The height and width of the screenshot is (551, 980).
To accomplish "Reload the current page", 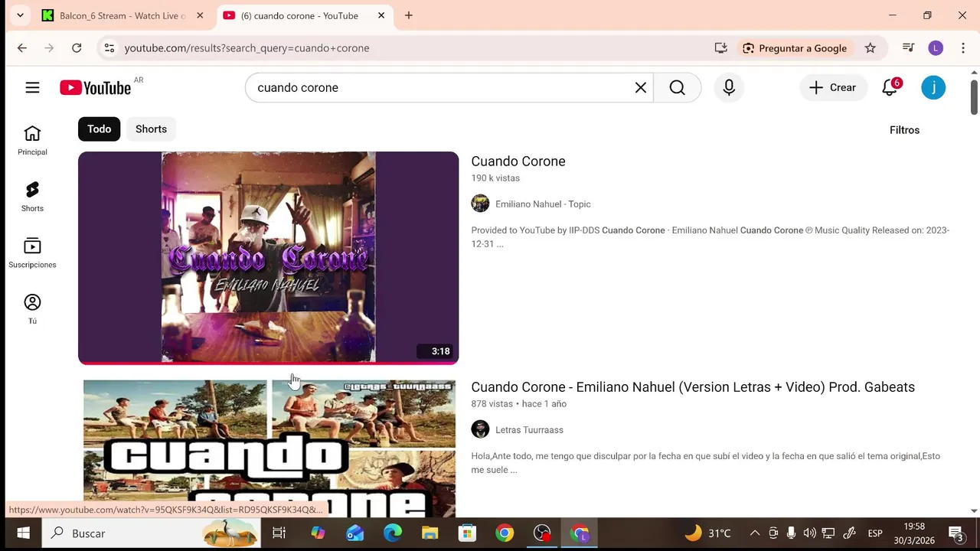I will (x=77, y=48).
